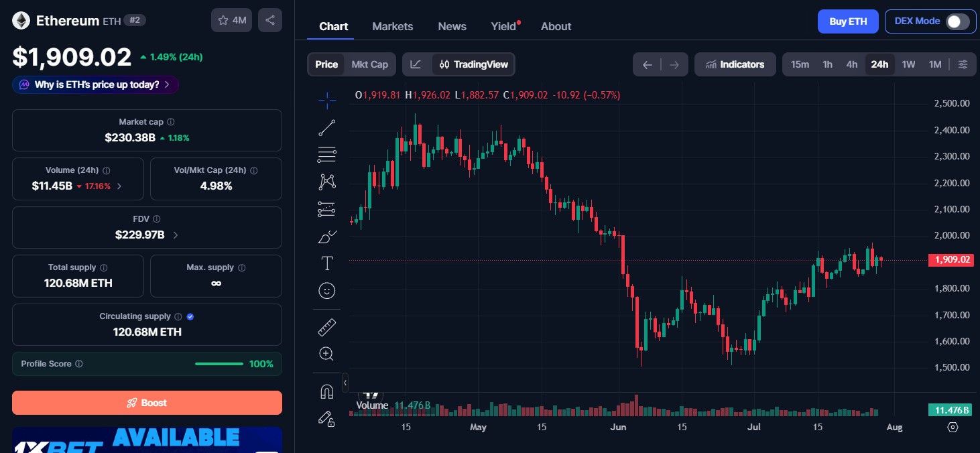
Task: Select the text annotation tool
Action: click(x=327, y=263)
